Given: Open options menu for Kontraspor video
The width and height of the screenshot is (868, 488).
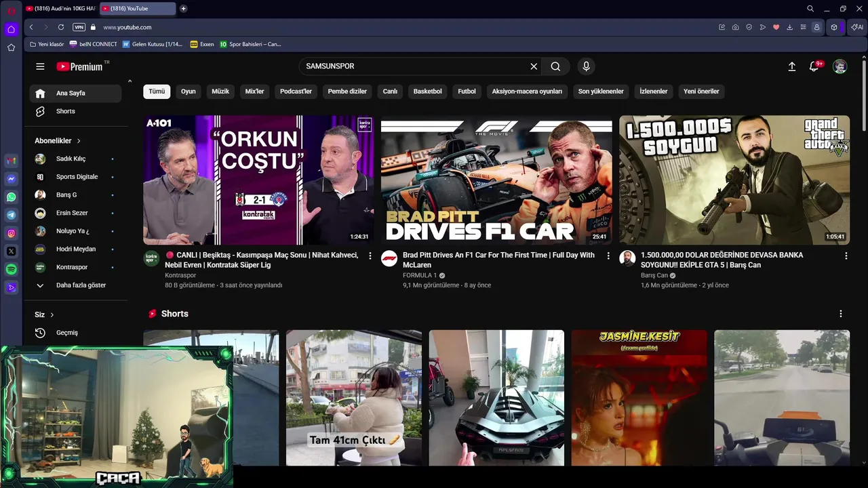Looking at the screenshot, I should [370, 256].
